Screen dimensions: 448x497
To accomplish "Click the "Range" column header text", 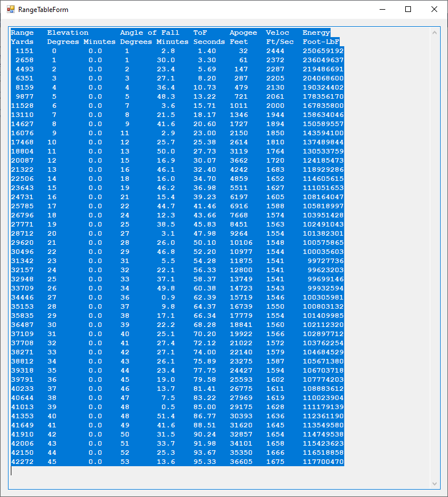I will (x=22, y=33).
